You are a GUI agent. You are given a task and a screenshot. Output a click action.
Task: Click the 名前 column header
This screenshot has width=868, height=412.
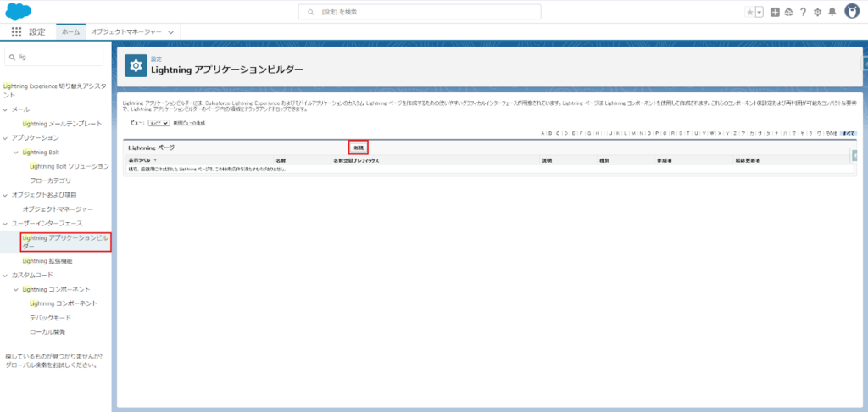pyautogui.click(x=280, y=160)
